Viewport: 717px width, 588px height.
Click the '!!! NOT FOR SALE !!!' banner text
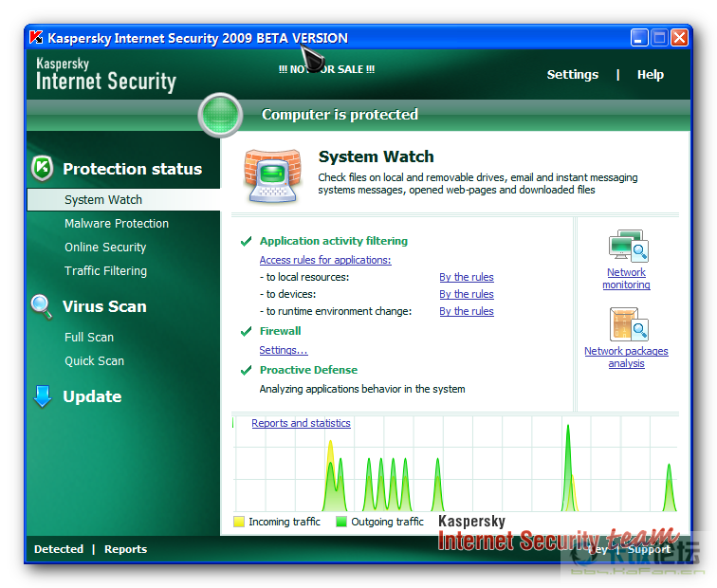(326, 69)
